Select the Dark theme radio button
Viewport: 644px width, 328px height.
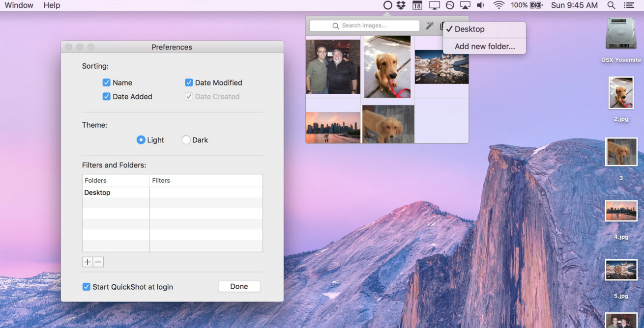coord(186,140)
